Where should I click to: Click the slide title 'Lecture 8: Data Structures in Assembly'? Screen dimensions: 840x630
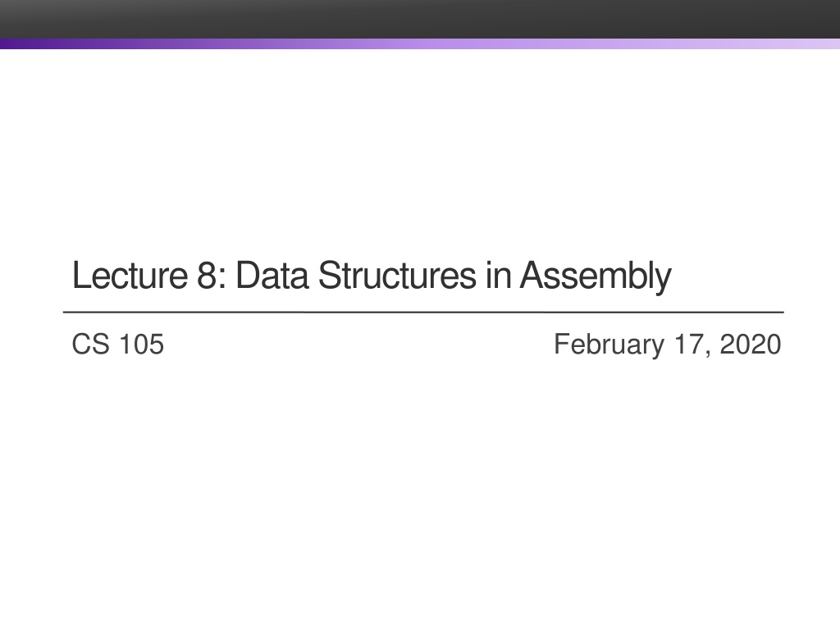point(372,276)
